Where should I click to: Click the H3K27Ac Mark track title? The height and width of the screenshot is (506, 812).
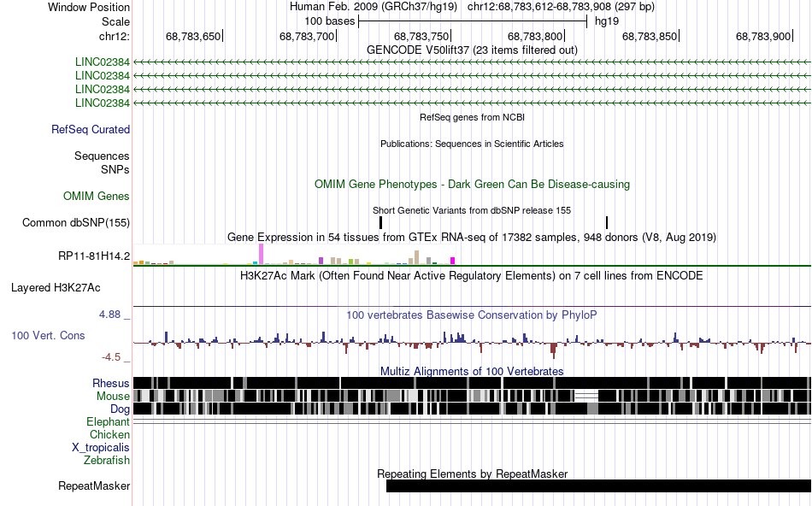pyautogui.click(x=472, y=275)
